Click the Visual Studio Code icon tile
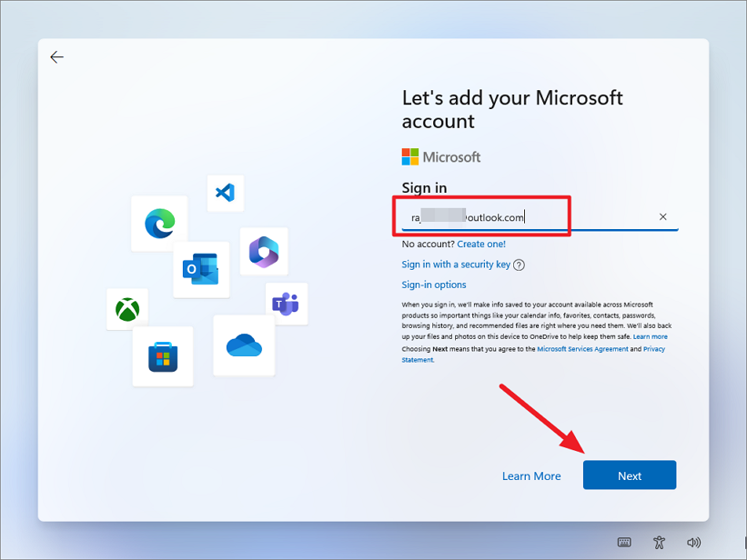The width and height of the screenshot is (747, 560). pos(226,193)
